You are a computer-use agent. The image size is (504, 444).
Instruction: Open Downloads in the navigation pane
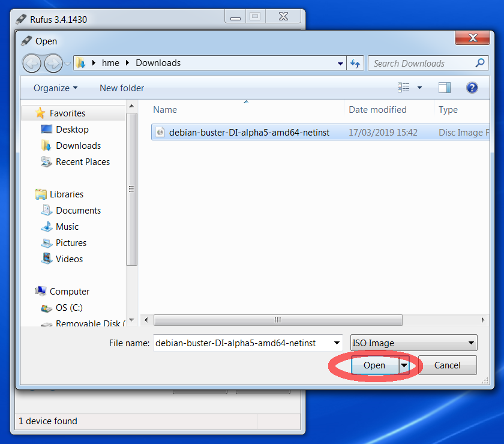tap(79, 146)
